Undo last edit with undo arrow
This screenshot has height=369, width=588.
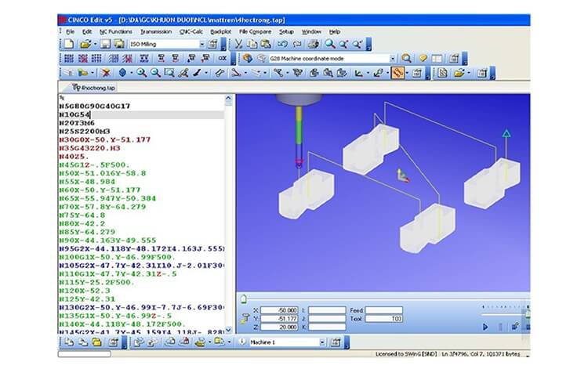pos(283,44)
